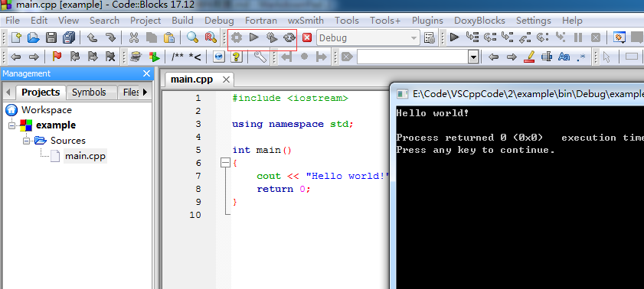Toggle selected text only search option
Screen dimensions: 644x289
547,57
